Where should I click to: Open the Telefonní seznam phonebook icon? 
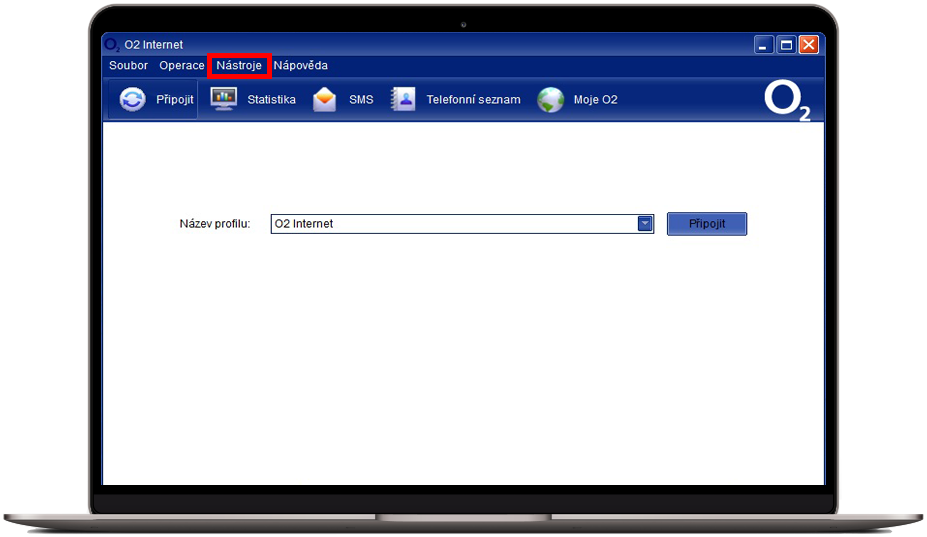[x=403, y=100]
